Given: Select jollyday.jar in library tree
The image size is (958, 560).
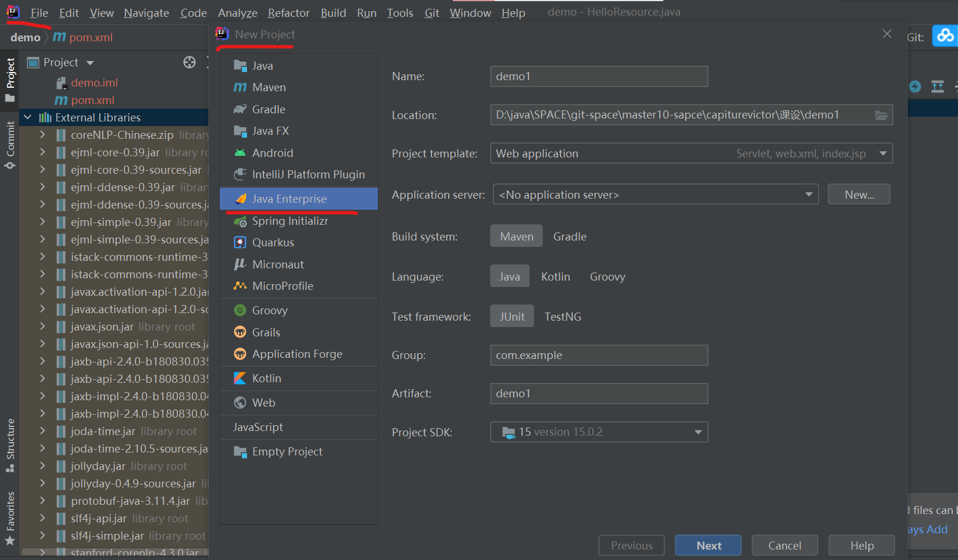Looking at the screenshot, I should pos(98,466).
